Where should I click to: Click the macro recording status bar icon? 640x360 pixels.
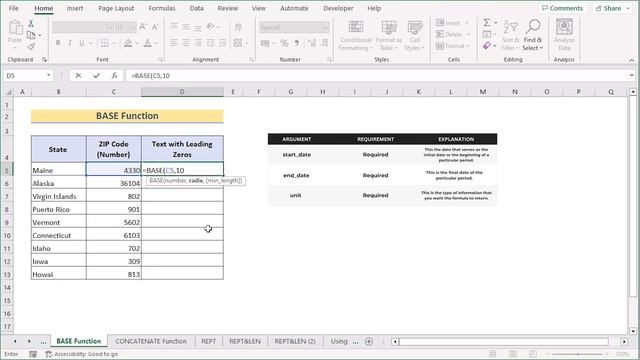(33, 354)
